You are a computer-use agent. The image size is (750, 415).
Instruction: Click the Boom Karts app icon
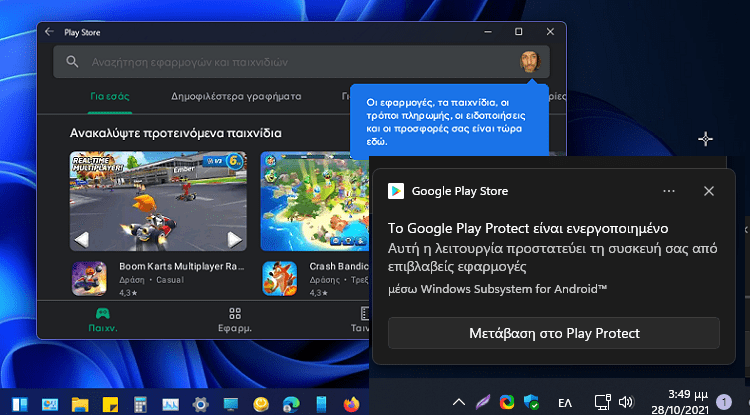tap(89, 279)
